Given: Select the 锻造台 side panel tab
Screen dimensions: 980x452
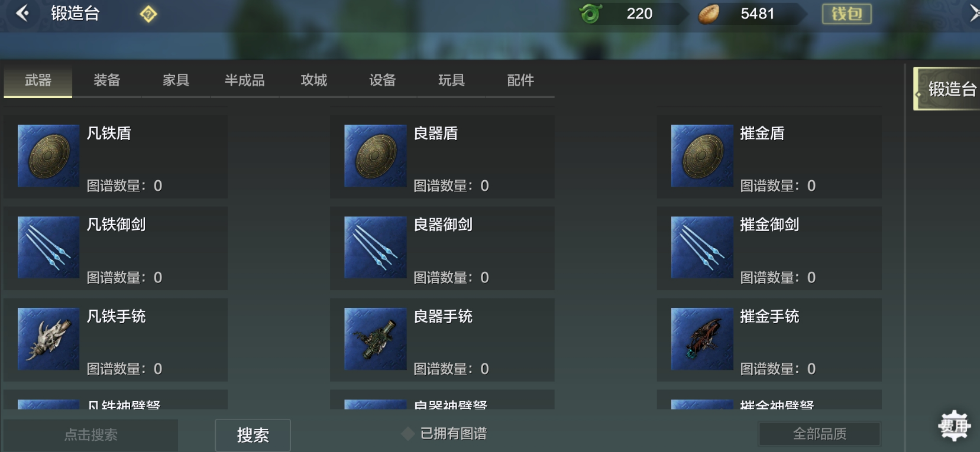Looking at the screenshot, I should coord(947,89).
